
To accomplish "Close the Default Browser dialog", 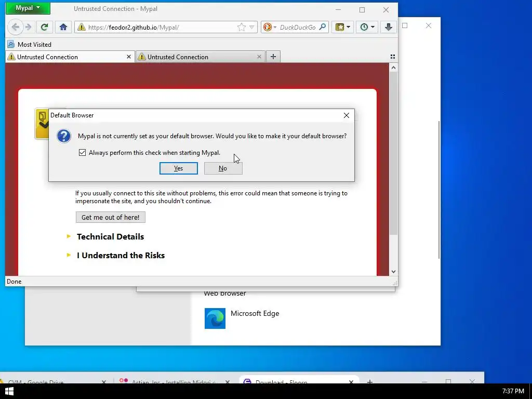I will [x=347, y=115].
